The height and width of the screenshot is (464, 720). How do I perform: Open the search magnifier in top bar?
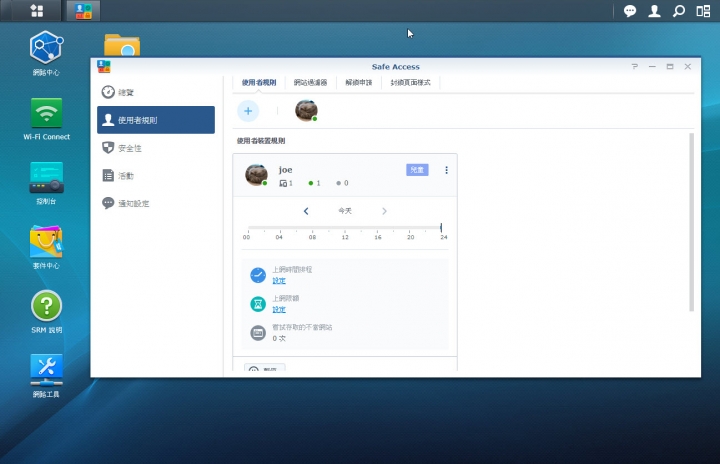point(679,11)
